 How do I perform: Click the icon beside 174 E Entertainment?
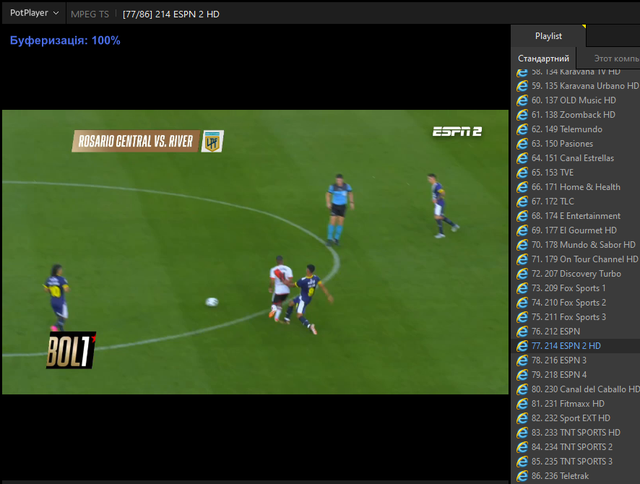522,216
